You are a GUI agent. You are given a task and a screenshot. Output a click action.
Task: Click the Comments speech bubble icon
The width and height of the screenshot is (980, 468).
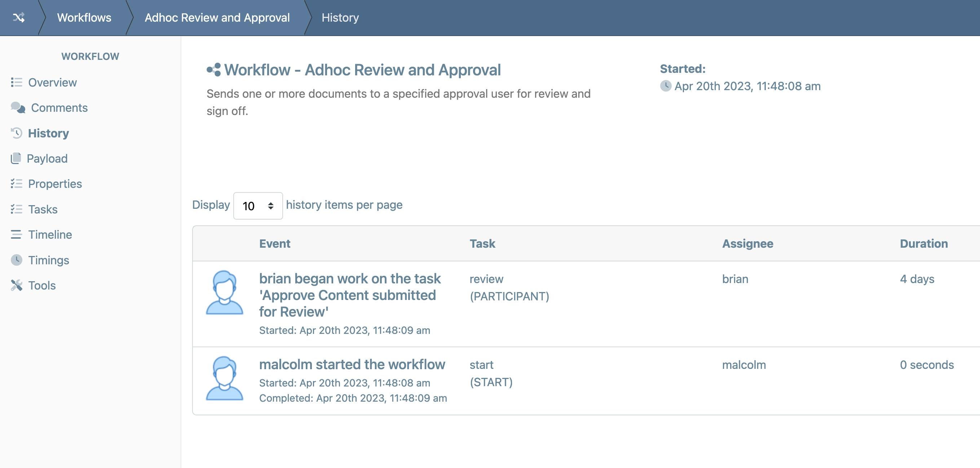[18, 108]
